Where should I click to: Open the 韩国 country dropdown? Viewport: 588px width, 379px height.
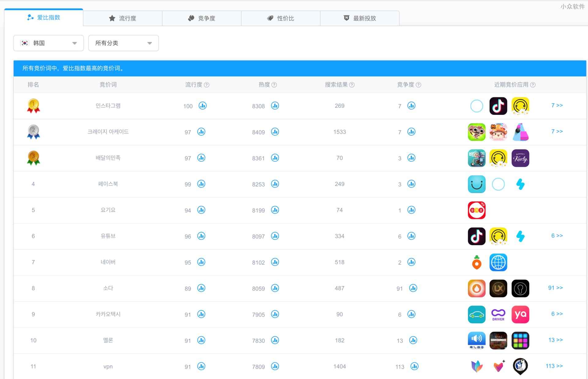pyautogui.click(x=48, y=43)
